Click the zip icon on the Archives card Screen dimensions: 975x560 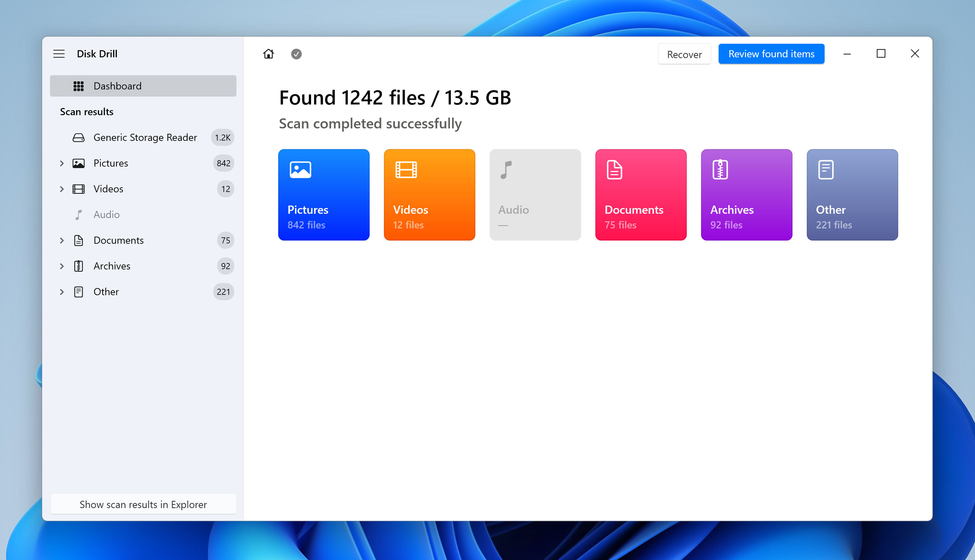click(x=720, y=170)
